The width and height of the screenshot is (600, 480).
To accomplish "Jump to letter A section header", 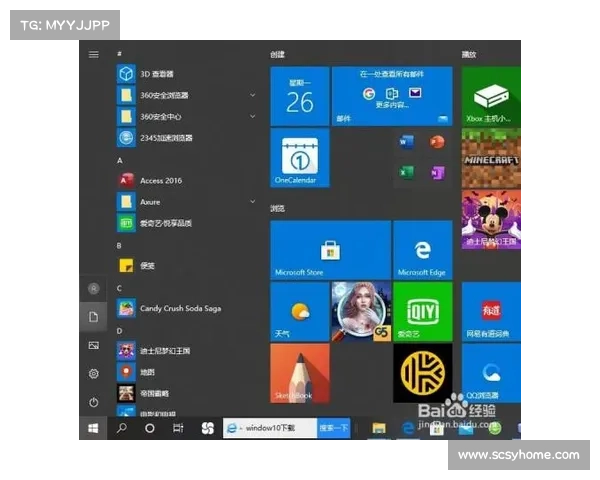I will [x=120, y=160].
